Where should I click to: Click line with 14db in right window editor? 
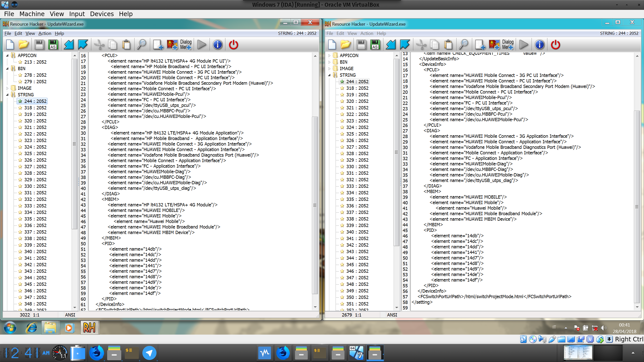[457, 236]
